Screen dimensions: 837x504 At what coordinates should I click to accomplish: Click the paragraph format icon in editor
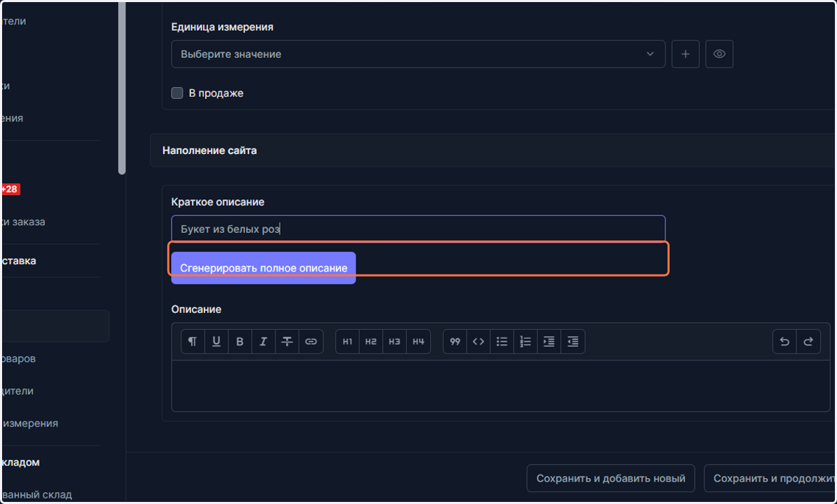pos(193,342)
